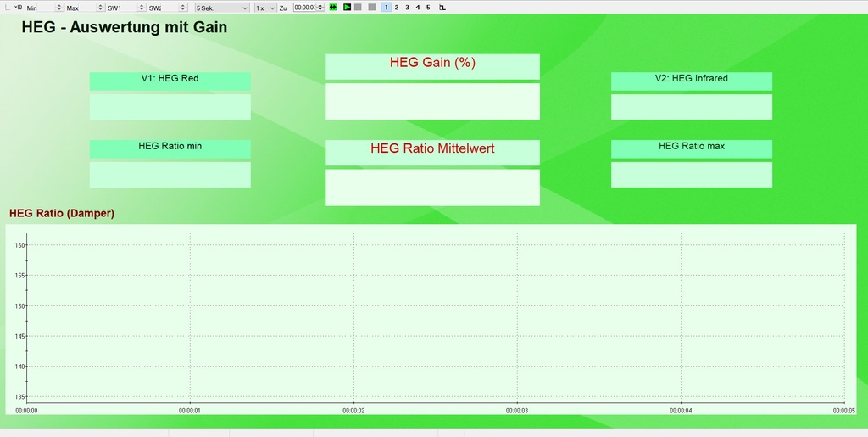868x437 pixels.
Task: Click into the Max input field
Action: point(87,8)
